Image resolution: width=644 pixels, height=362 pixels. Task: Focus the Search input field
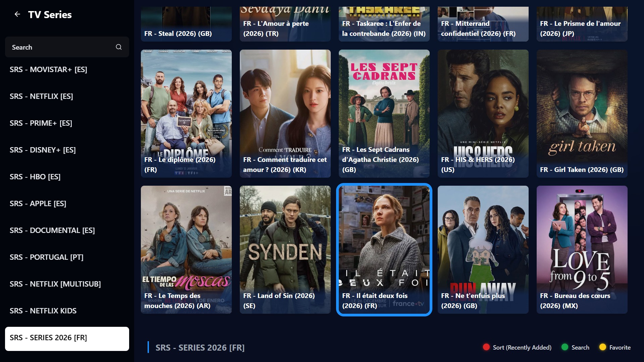(x=67, y=47)
